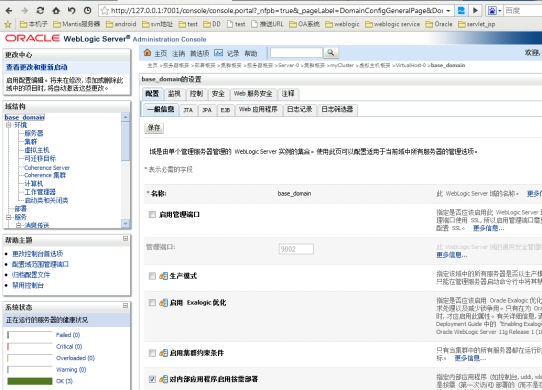This screenshot has height=390, width=542.
Task: Collapse the 服务 tree node
Action: pyautogui.click(x=8, y=217)
